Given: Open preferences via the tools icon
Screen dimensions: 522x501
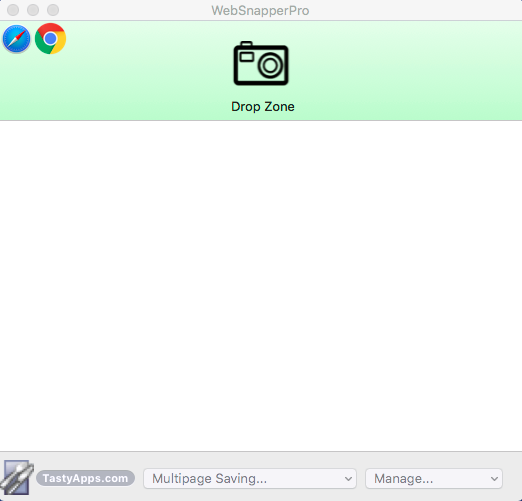Looking at the screenshot, I should tap(17, 478).
